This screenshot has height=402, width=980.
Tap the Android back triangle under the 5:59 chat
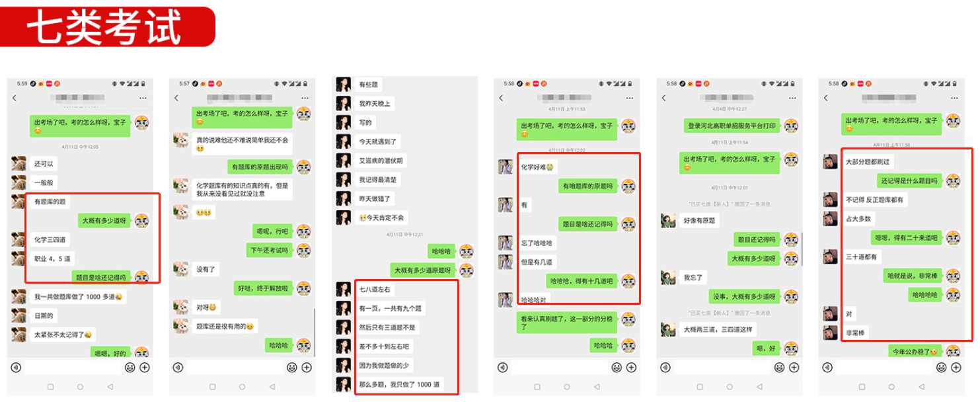coord(110,386)
